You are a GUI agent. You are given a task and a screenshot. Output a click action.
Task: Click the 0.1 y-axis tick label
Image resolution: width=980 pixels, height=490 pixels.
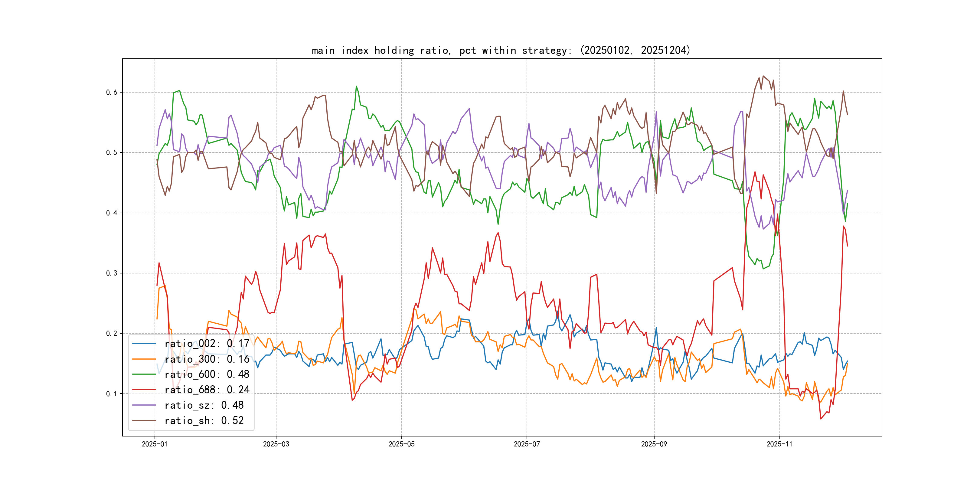point(112,394)
